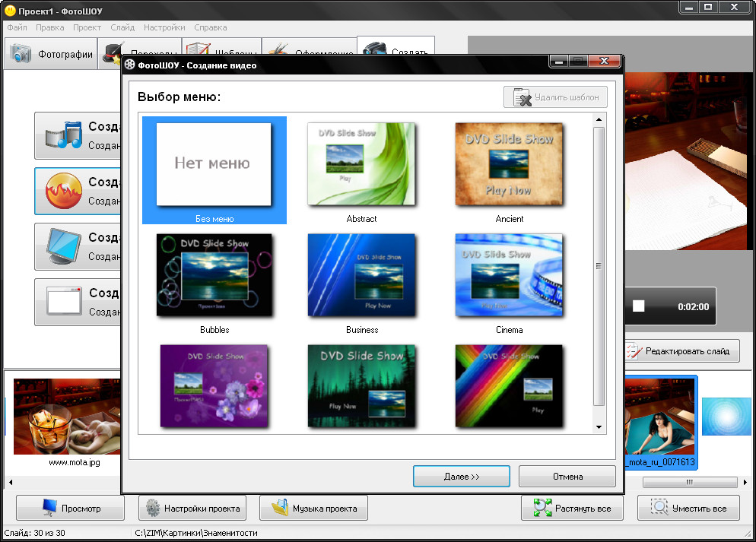Image resolution: width=756 pixels, height=542 pixels.
Task: Click the magnifier fit-all icon
Action: 659,507
